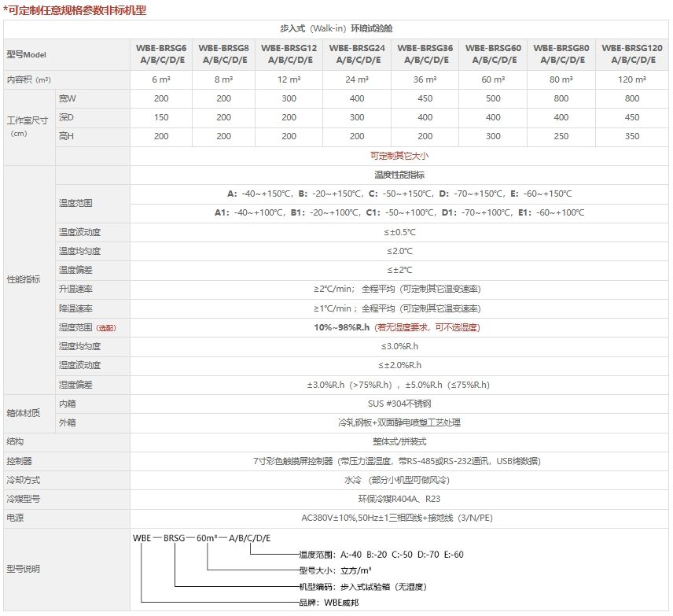Click the AC380V power supply specification
This screenshot has height=616, width=673.
click(x=399, y=518)
